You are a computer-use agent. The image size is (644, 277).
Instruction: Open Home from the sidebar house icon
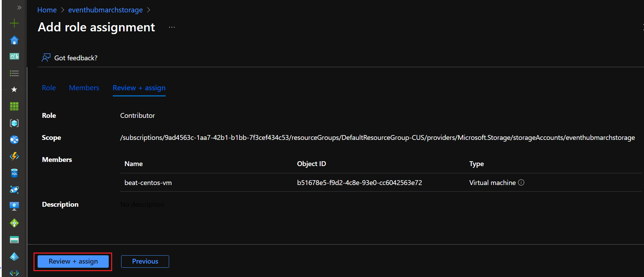pyautogui.click(x=14, y=40)
